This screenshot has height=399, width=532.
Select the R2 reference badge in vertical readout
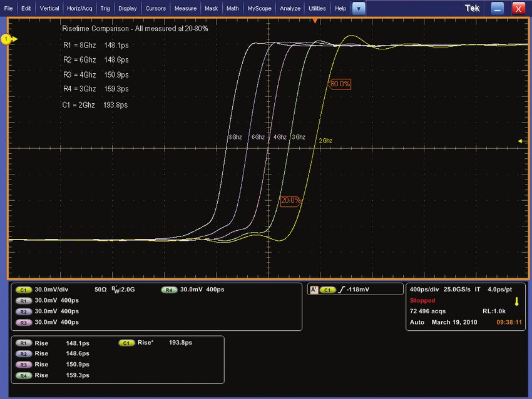tap(24, 311)
